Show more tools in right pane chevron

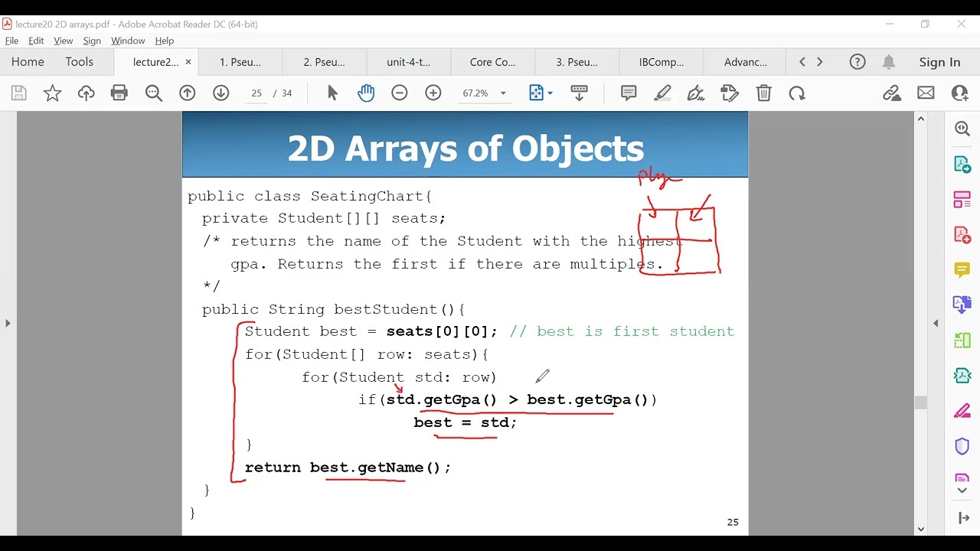click(962, 491)
